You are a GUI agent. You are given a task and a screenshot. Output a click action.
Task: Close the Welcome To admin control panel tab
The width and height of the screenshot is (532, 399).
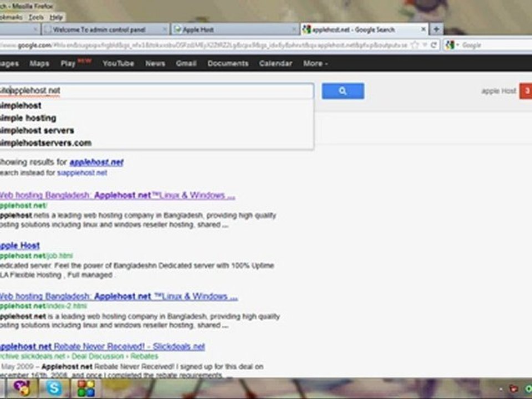[x=165, y=30]
